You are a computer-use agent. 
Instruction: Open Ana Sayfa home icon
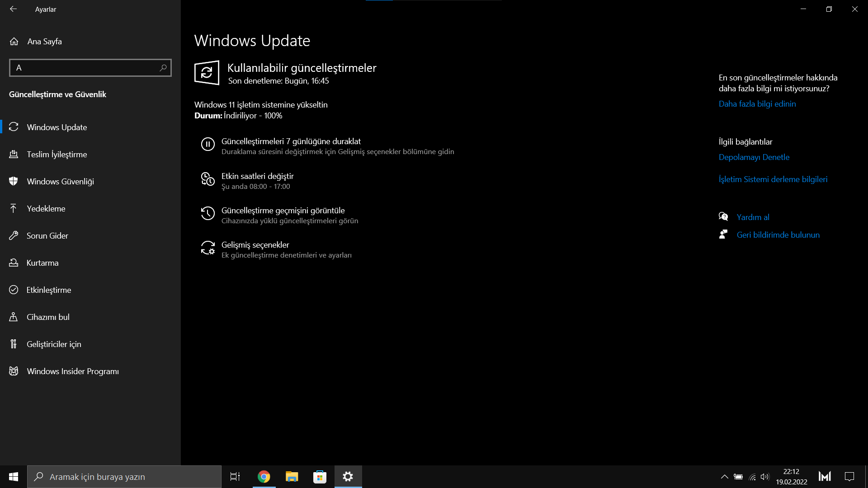click(14, 42)
